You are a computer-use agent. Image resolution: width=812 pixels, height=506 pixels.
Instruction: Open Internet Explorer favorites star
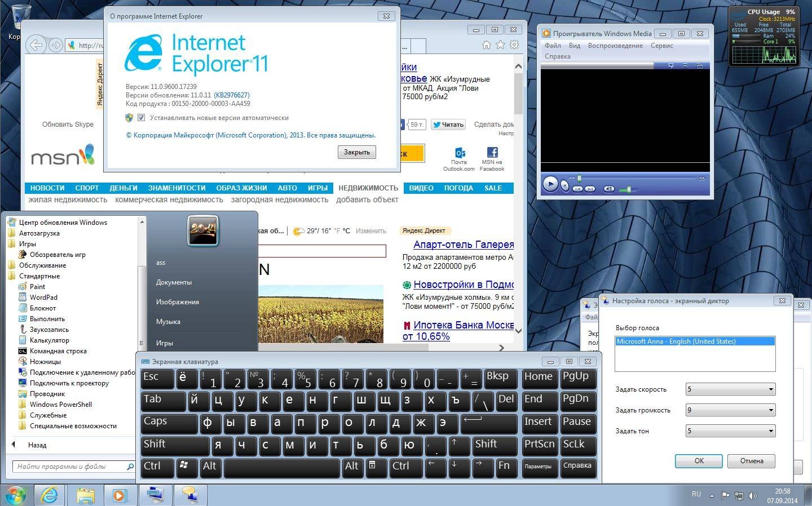click(500, 45)
